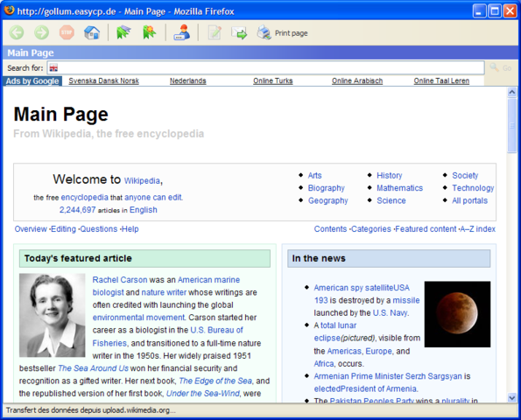The image size is (521, 420).
Task: Open Featured content link
Action: (x=426, y=229)
